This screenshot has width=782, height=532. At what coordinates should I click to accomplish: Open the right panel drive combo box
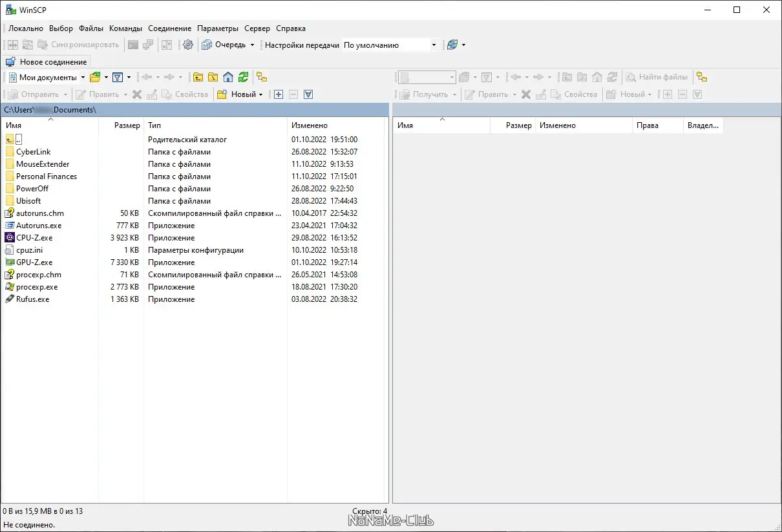tap(427, 77)
